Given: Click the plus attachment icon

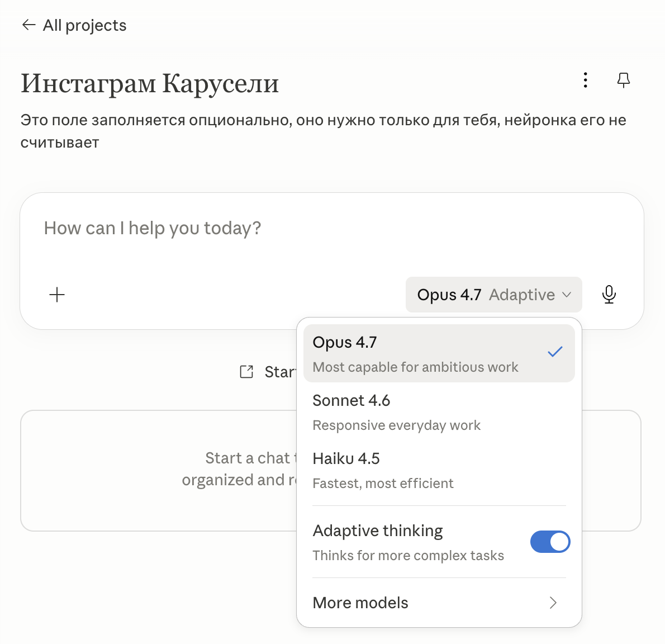Looking at the screenshot, I should [57, 295].
